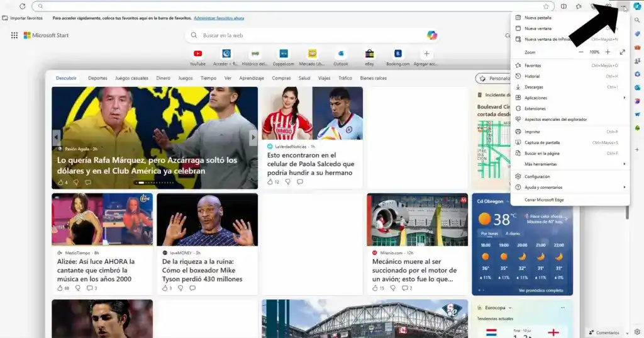The width and height of the screenshot is (644, 338).
Task: Open the Booking.com quick link
Action: coord(397,57)
